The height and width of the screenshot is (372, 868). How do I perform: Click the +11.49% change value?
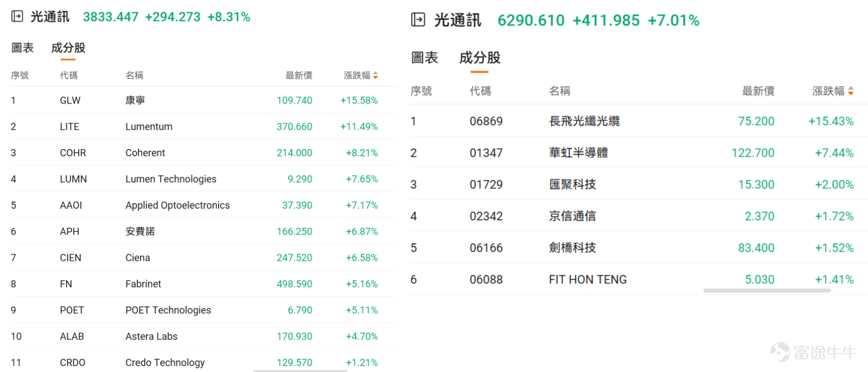[359, 126]
